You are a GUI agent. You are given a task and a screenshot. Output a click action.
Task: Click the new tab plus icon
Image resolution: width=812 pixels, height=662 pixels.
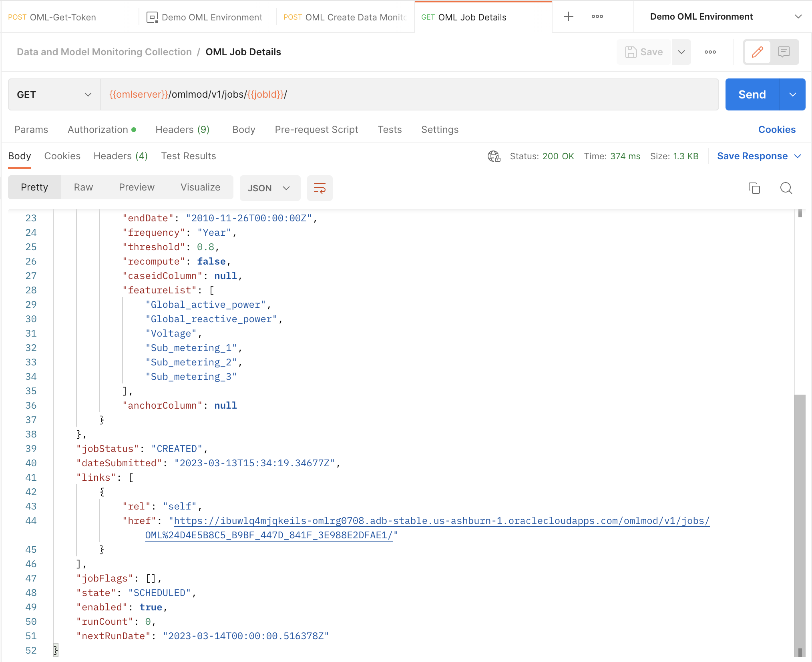(x=568, y=16)
